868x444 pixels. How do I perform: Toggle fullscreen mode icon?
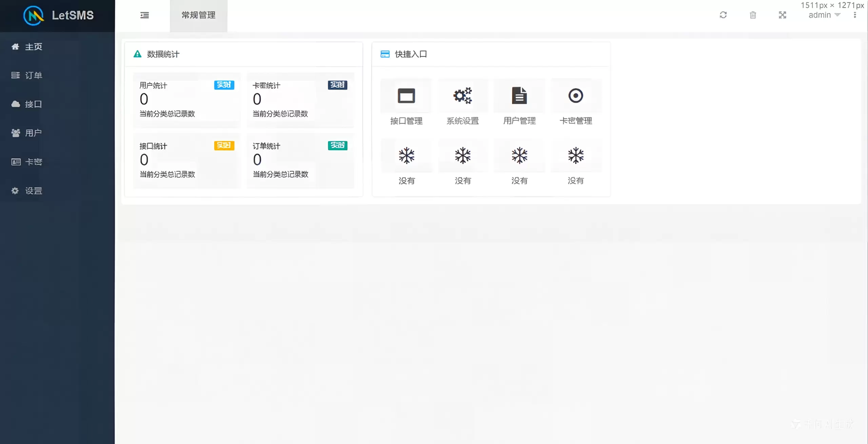782,15
